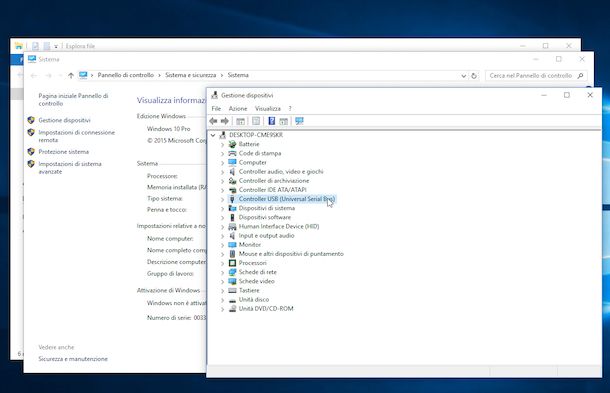Expand the Tastiere category
The width and height of the screenshot is (610, 393).
pyautogui.click(x=223, y=291)
